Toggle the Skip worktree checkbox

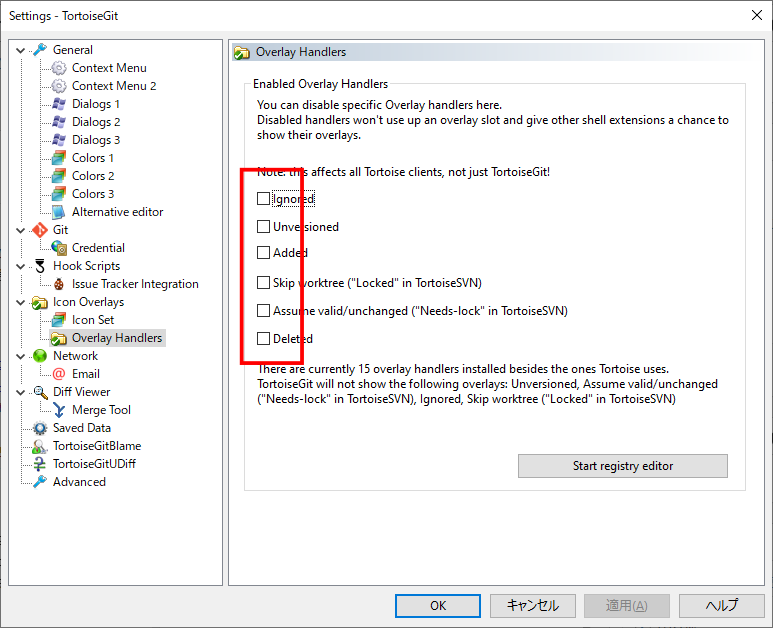tap(264, 283)
